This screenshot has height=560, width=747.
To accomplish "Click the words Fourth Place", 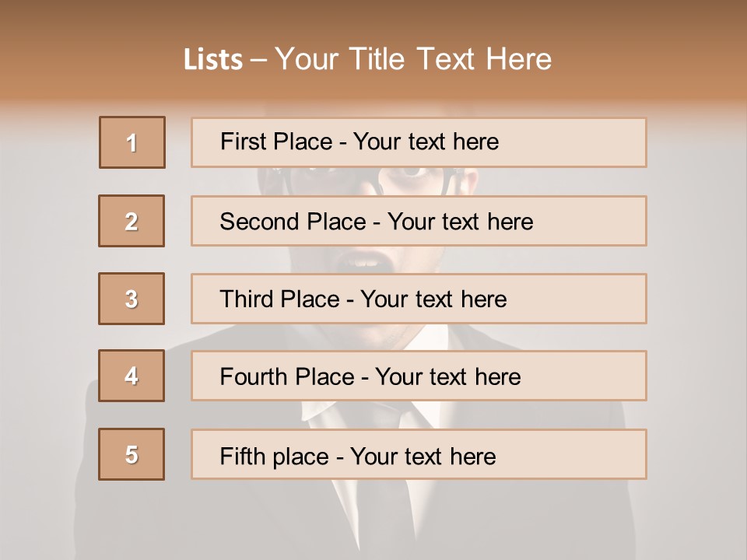I will (x=287, y=376).
